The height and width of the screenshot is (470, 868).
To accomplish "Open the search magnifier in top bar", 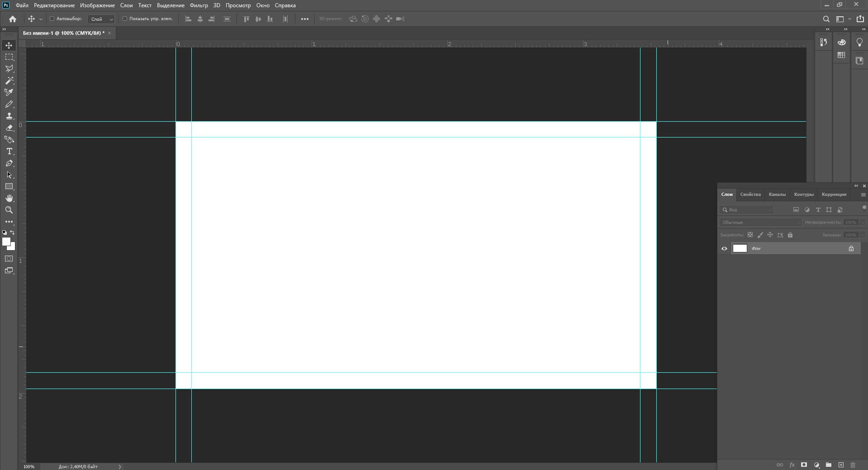I will click(x=826, y=19).
